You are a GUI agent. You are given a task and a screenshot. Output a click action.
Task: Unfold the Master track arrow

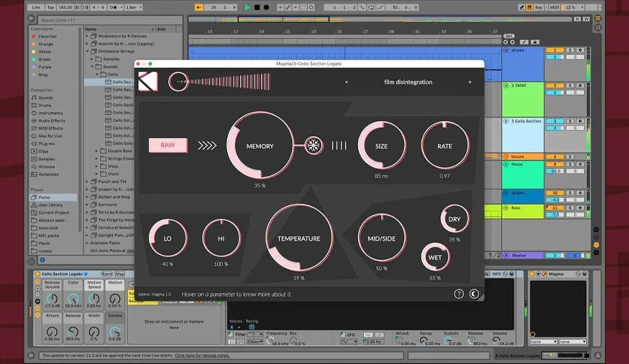tap(506, 256)
